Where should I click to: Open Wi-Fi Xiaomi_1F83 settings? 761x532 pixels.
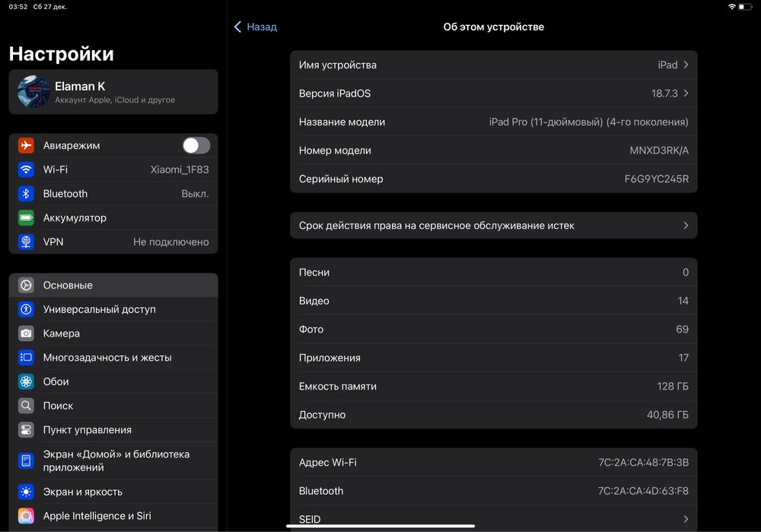(x=113, y=170)
